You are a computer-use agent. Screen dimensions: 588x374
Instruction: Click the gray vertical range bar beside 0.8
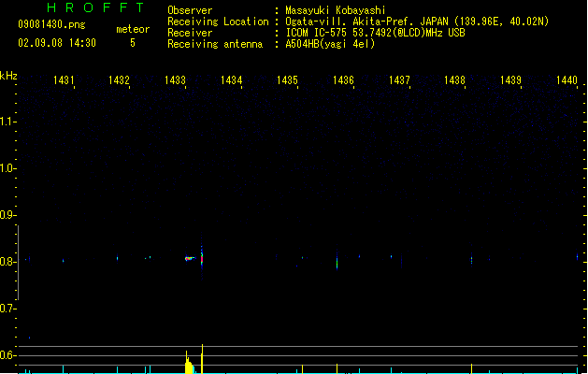point(18,263)
